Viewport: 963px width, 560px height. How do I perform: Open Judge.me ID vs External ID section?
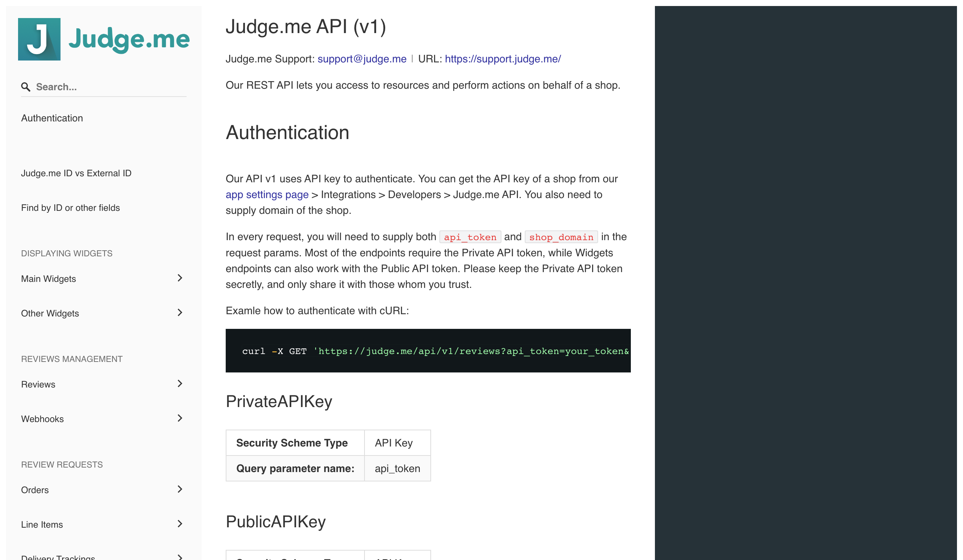click(x=76, y=173)
